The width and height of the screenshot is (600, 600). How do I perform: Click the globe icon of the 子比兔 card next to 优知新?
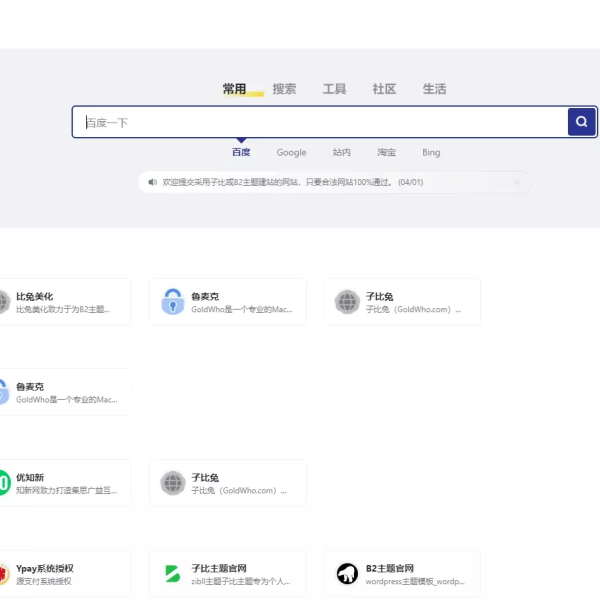tap(173, 483)
